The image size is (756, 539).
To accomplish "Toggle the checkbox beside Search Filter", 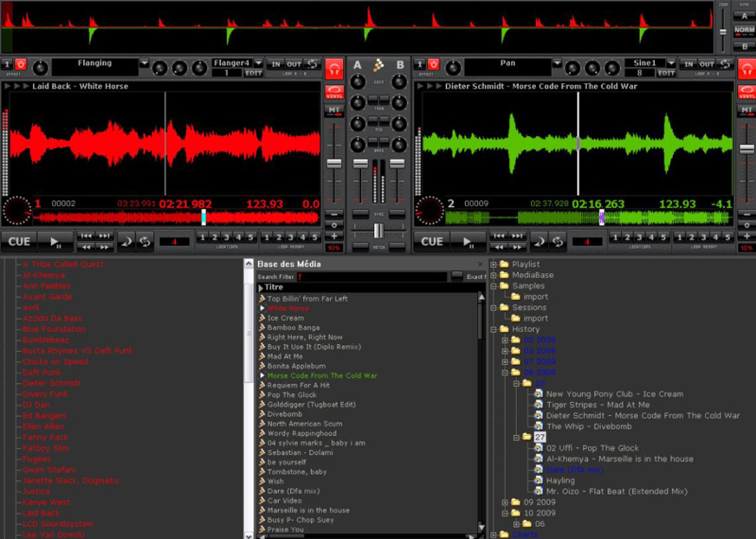I will (456, 276).
